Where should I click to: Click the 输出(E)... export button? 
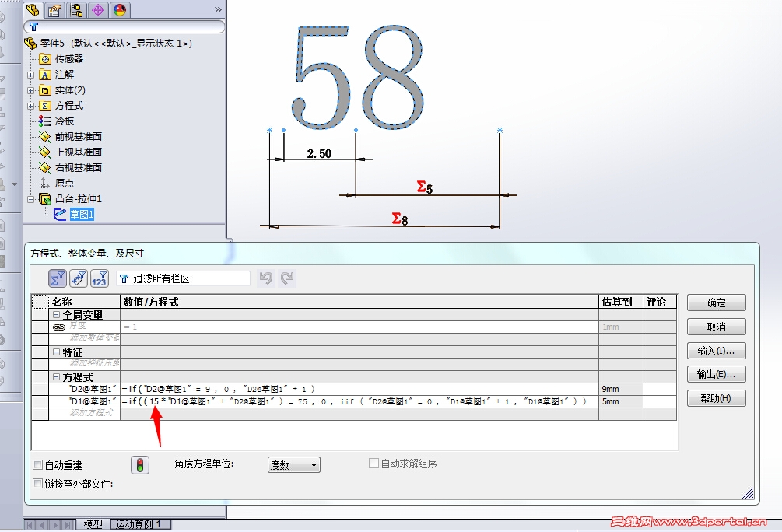716,374
